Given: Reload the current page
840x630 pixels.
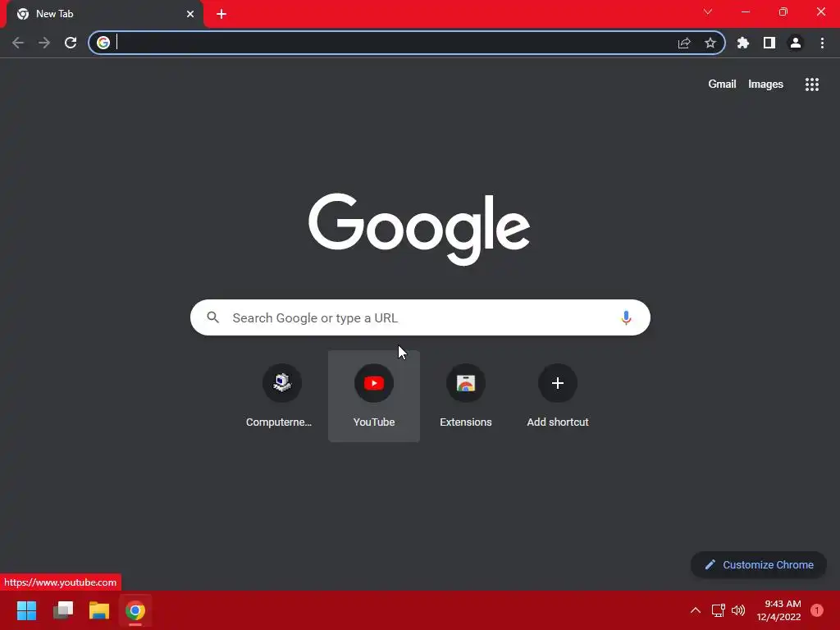Looking at the screenshot, I should 71,43.
